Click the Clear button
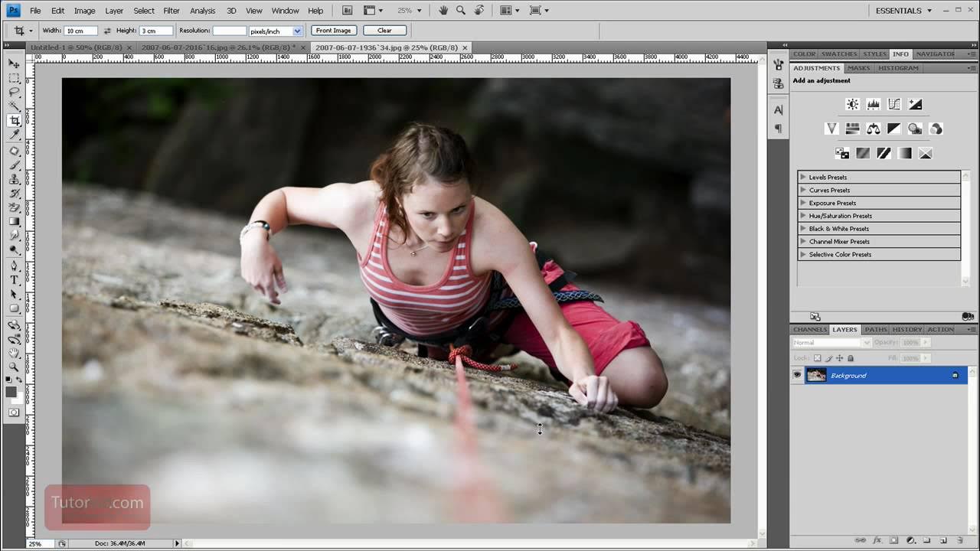The height and width of the screenshot is (551, 980). tap(384, 31)
